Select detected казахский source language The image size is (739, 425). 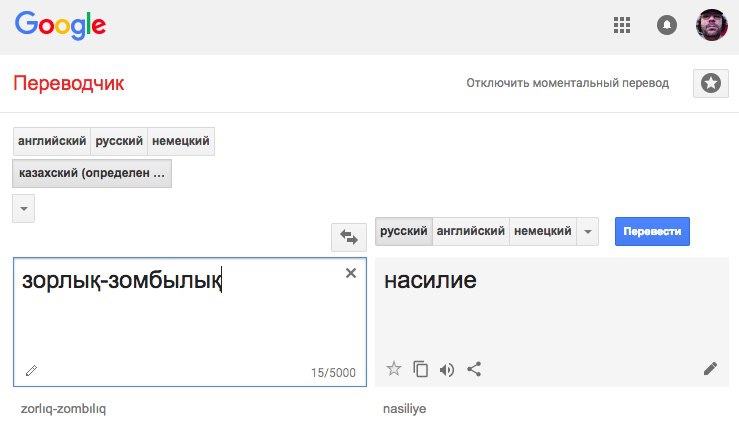pos(92,173)
